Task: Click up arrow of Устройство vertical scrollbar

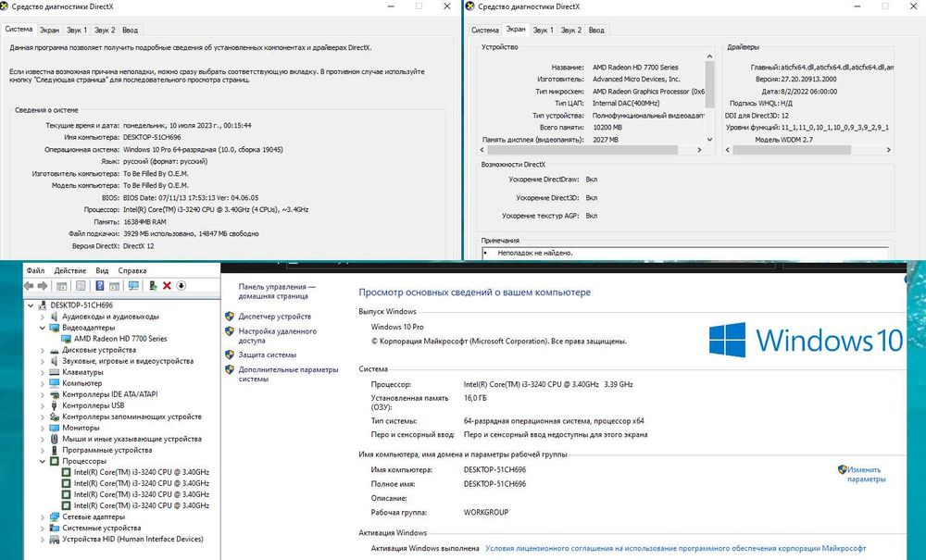Action: click(x=710, y=56)
